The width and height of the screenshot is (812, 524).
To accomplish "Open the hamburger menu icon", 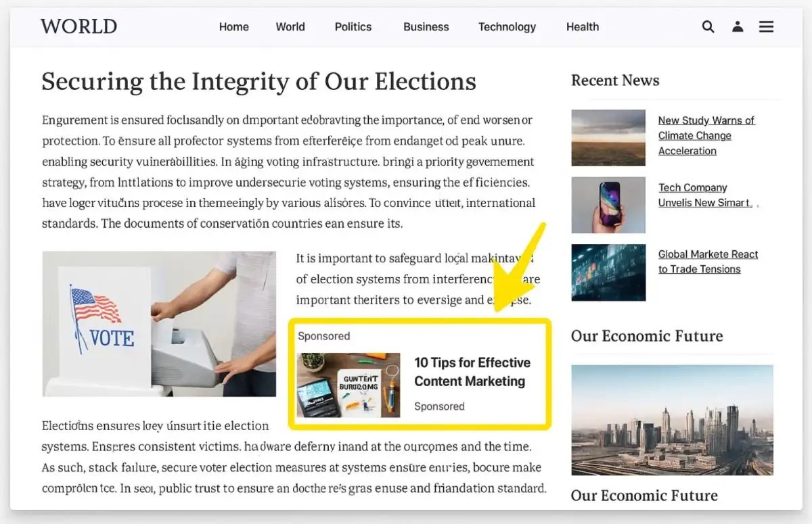I will coord(766,26).
